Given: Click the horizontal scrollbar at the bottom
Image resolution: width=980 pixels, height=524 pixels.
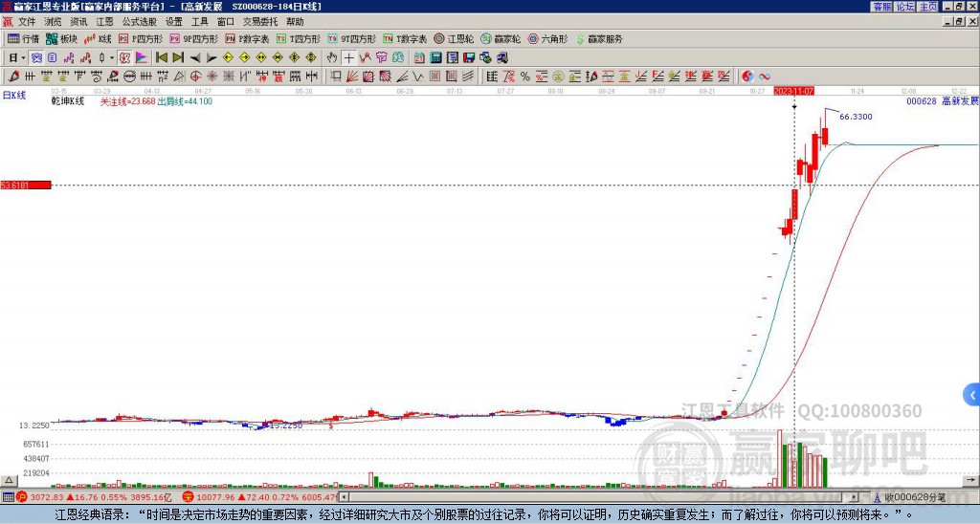Looking at the screenshot, I should pyautogui.click(x=574, y=497).
